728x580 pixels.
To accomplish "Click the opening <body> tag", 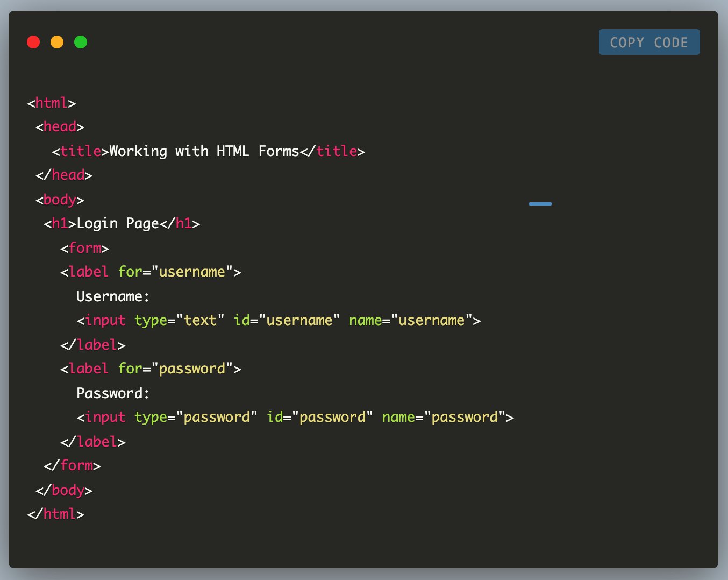I will pos(60,200).
